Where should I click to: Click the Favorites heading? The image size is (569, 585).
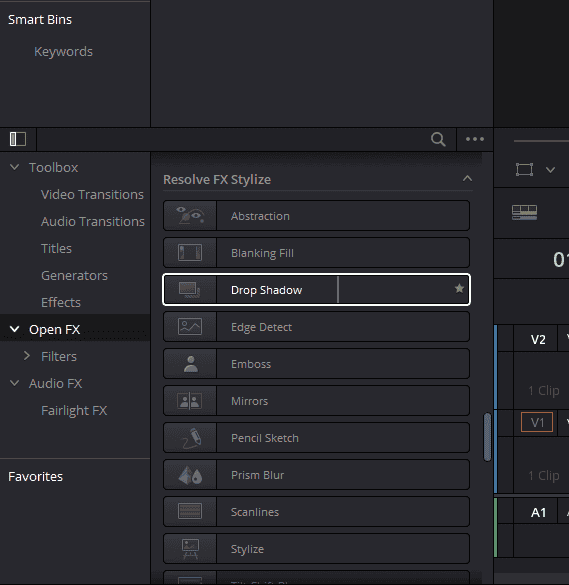35,476
